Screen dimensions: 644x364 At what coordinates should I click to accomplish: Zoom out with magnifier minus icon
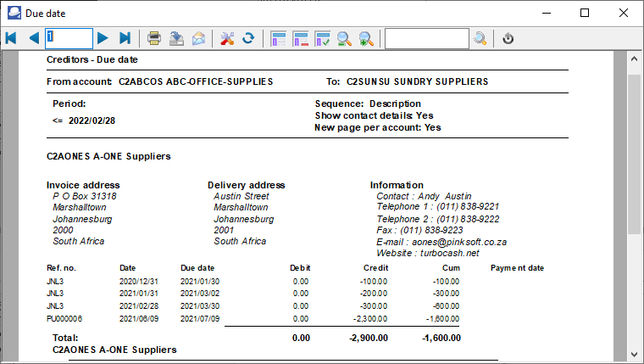(x=345, y=38)
